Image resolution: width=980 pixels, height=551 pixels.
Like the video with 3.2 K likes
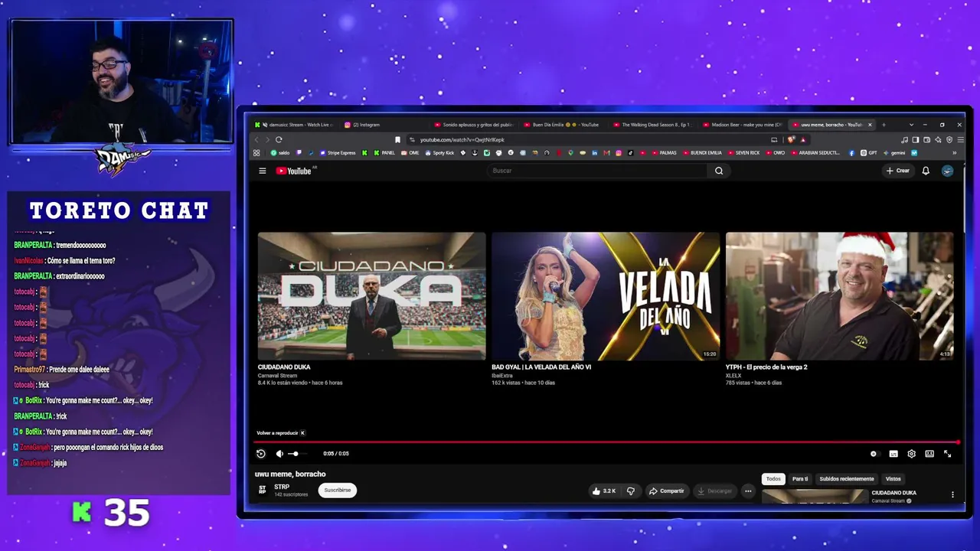604,491
